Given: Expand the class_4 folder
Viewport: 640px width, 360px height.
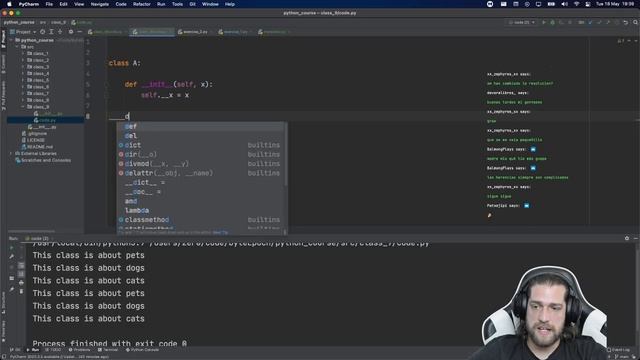Looking at the screenshot, I should [x=23, y=73].
